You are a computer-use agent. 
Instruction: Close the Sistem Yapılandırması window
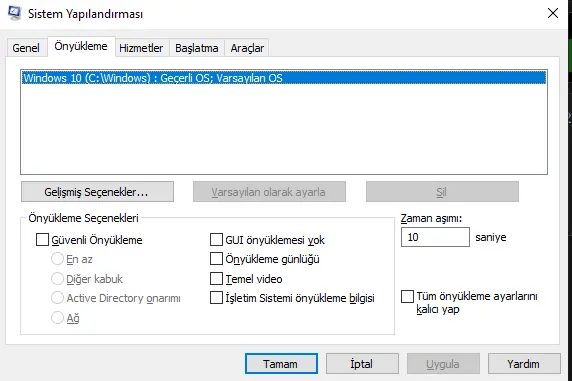[x=553, y=13]
